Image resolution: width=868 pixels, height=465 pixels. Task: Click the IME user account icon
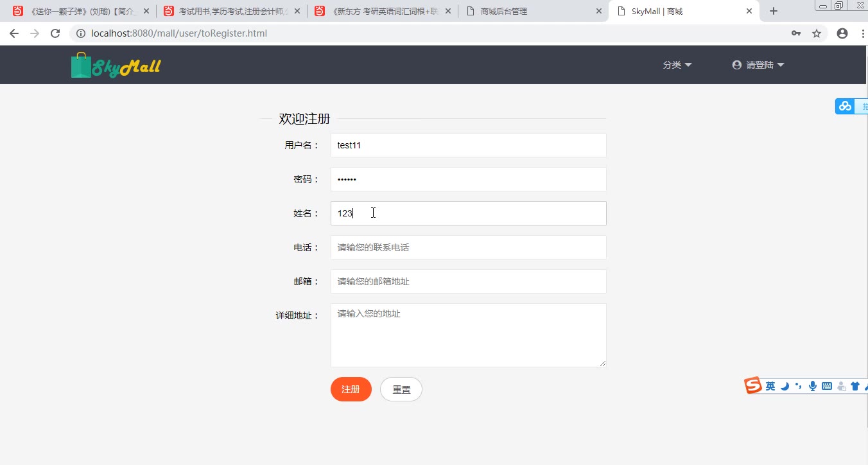point(842,386)
